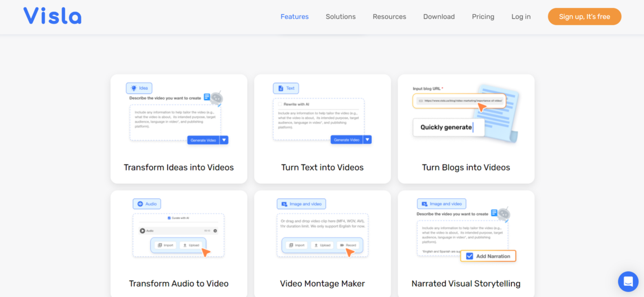Toggle the Add Narration checkbox
The height and width of the screenshot is (297, 644).
pyautogui.click(x=470, y=256)
